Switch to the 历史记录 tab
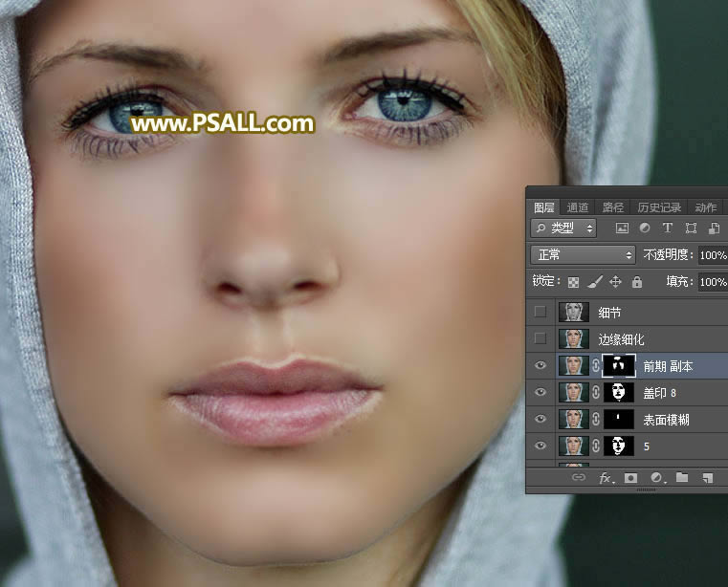 (x=659, y=207)
